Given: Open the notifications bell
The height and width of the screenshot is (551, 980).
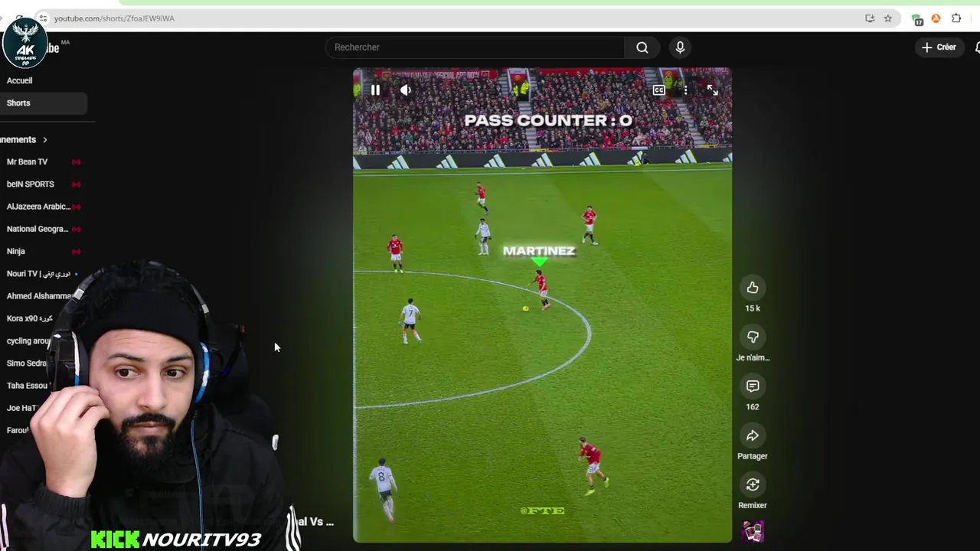Looking at the screenshot, I should pyautogui.click(x=977, y=47).
